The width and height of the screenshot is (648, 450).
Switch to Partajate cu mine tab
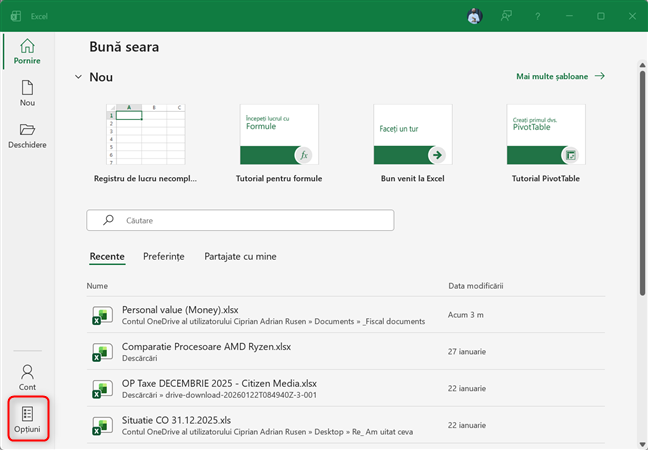click(x=240, y=257)
